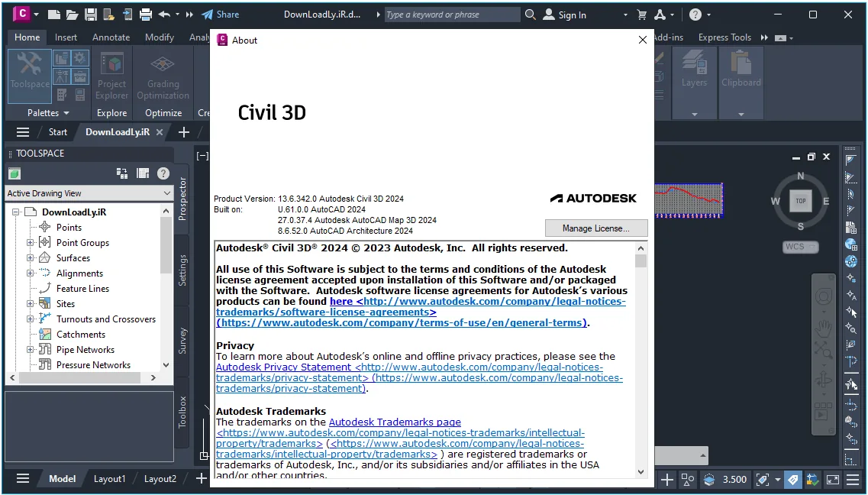Open the Autodesk Trademarks page link
Viewport: 868px width, 495px height.
[395, 422]
